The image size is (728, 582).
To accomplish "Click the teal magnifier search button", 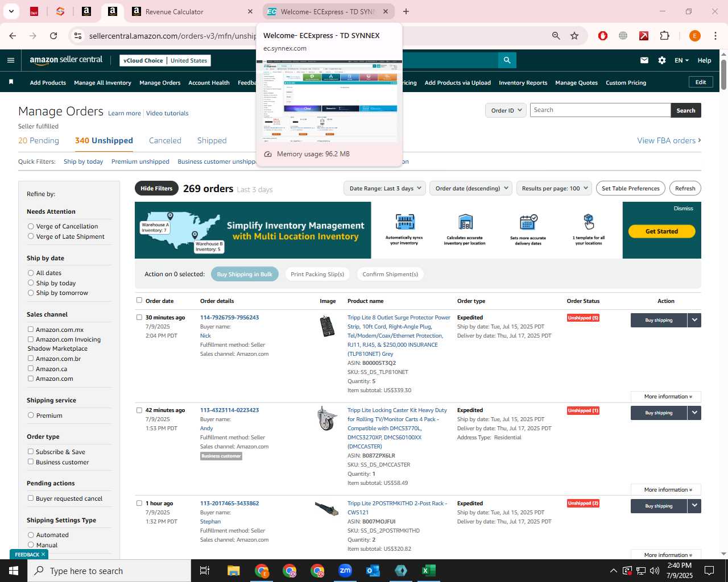I will tap(507, 60).
